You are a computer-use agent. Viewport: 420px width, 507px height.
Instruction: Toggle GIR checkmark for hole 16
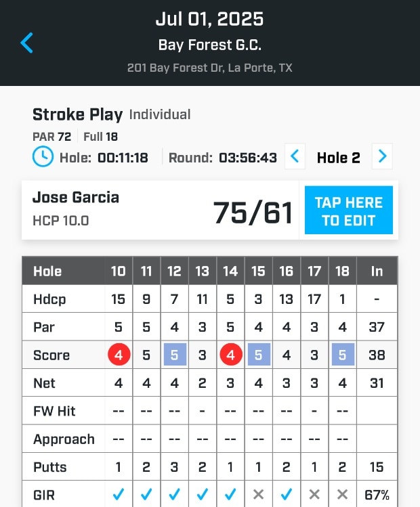pyautogui.click(x=286, y=495)
